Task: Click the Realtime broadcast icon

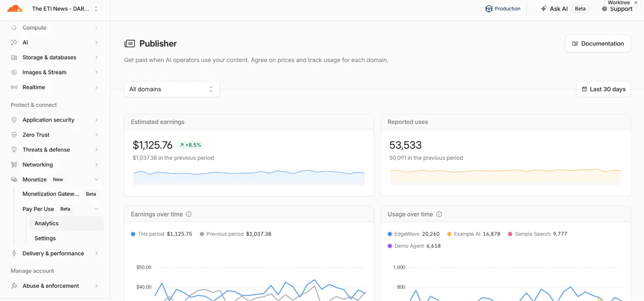Action: 14,87
